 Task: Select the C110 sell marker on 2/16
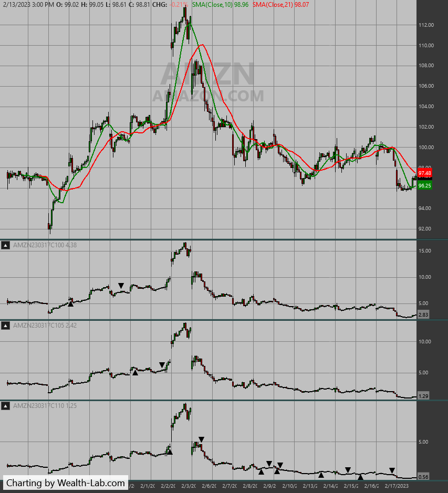click(392, 470)
